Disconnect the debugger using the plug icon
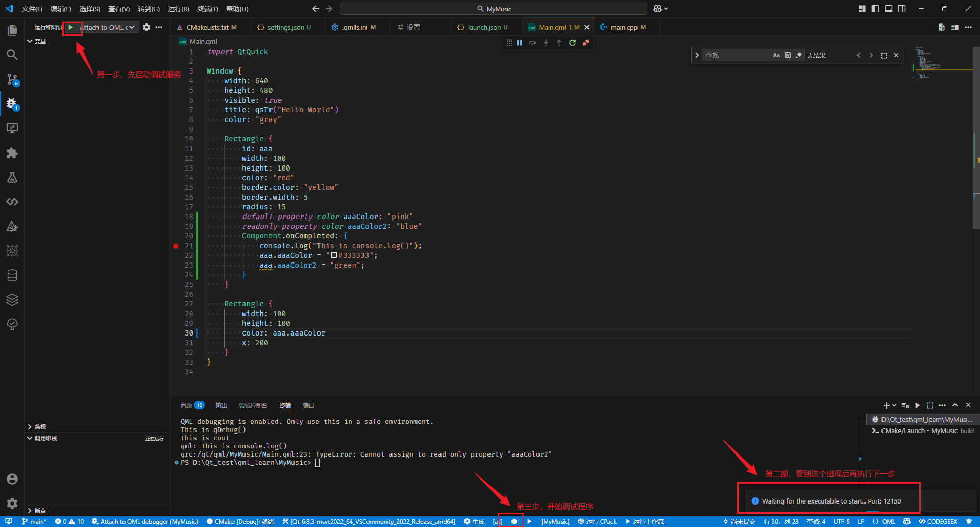The height and width of the screenshot is (527, 980). click(585, 43)
